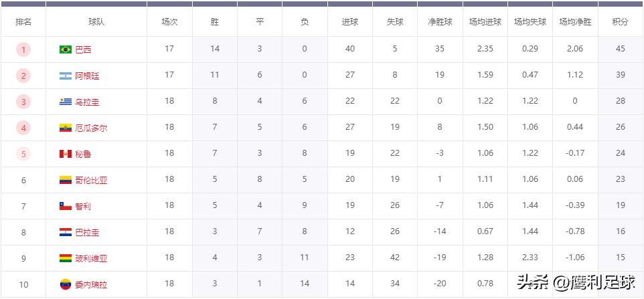Image resolution: width=644 pixels, height=299 pixels.
Task: Click the Ecuador flag icon
Action: [x=65, y=128]
